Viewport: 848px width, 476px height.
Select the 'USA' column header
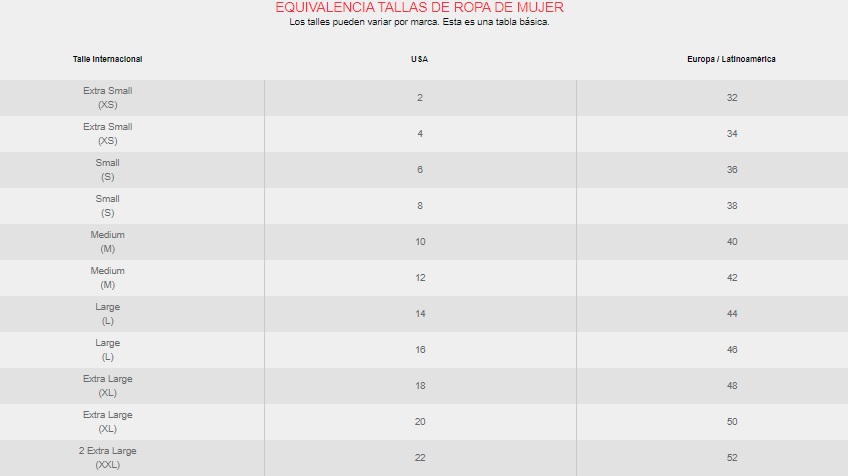(x=420, y=59)
